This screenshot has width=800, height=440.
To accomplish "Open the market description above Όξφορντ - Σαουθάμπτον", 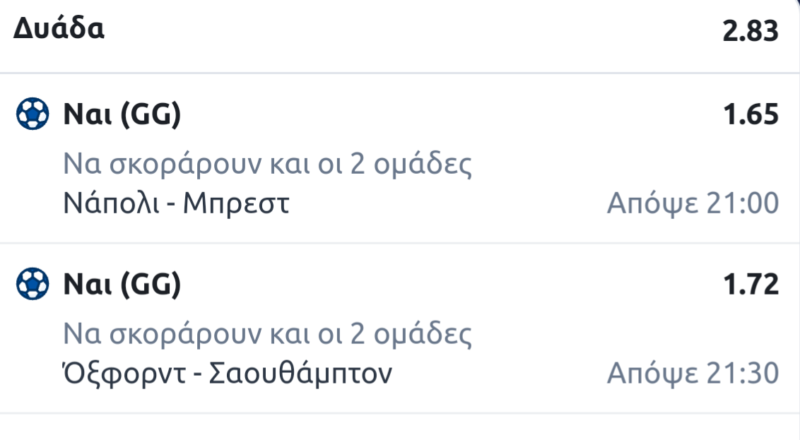I will tap(266, 333).
